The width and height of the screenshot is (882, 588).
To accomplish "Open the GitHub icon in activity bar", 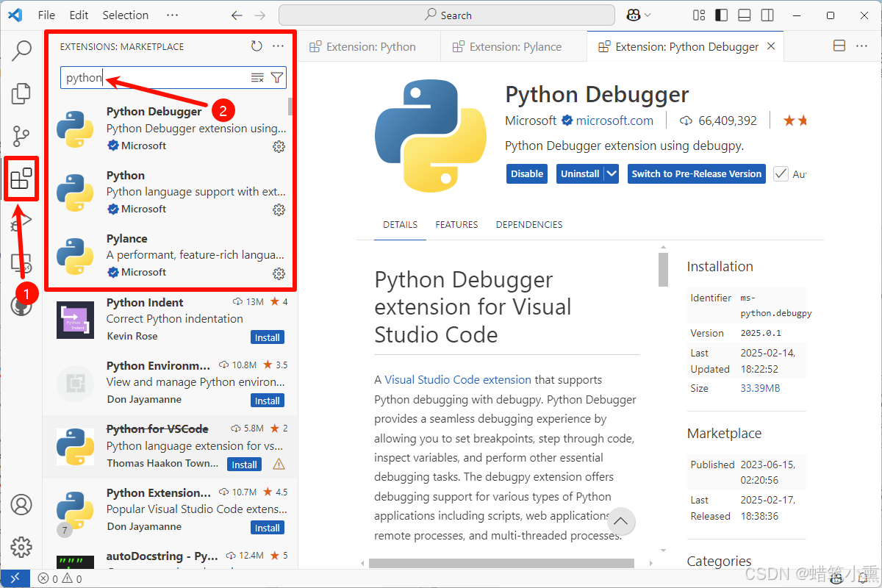I will click(22, 304).
